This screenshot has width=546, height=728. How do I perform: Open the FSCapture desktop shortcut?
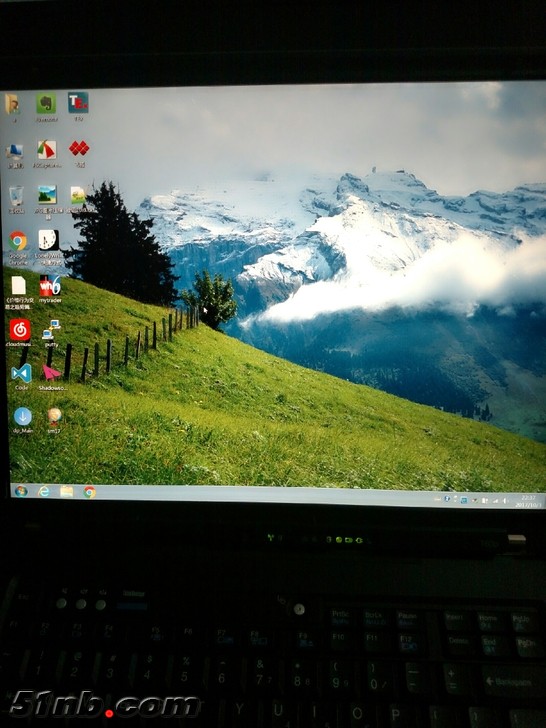click(x=47, y=150)
